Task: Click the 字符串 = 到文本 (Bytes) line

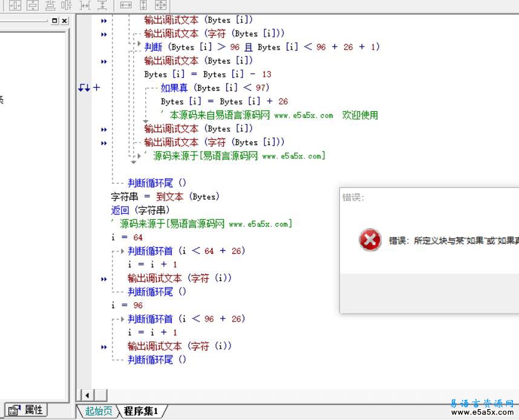Action: point(165,196)
